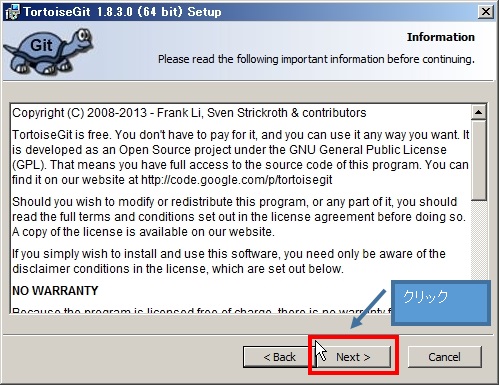Go back with the < Back button

(x=279, y=357)
